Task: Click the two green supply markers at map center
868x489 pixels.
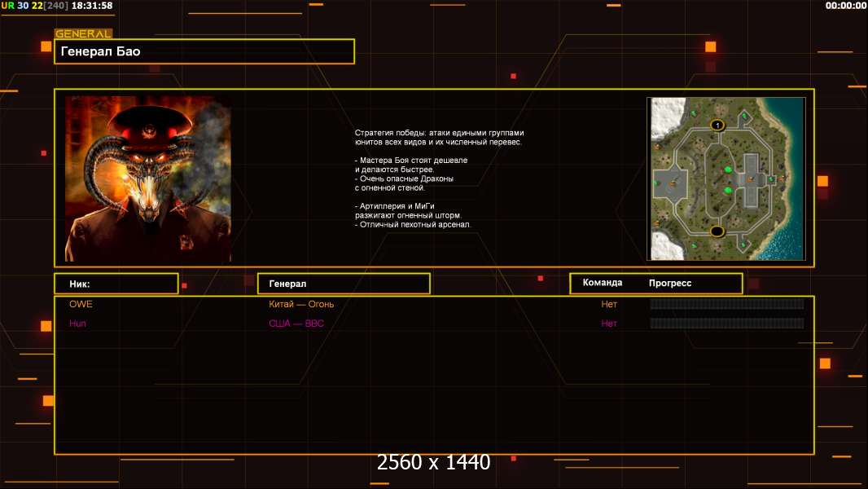Action: [728, 179]
